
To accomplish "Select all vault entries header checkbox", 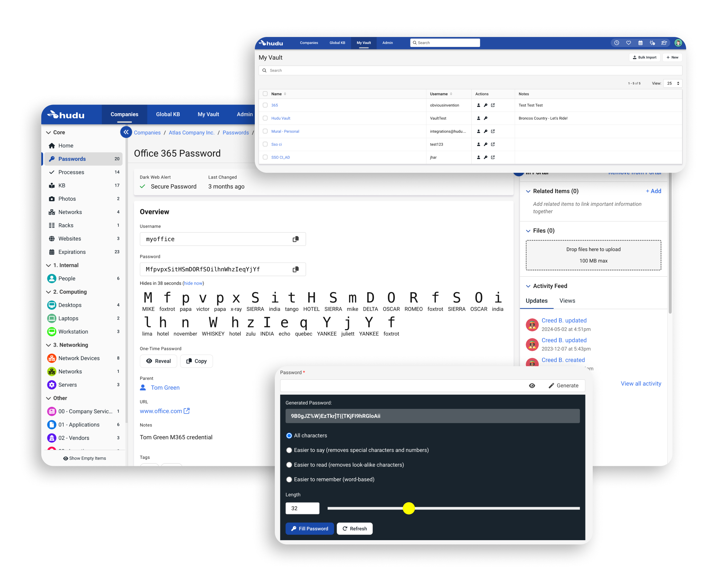I will coord(265,94).
